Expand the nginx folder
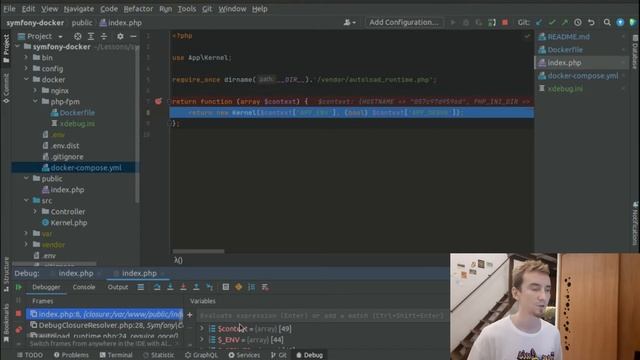This screenshot has width=640, height=360. [x=35, y=91]
